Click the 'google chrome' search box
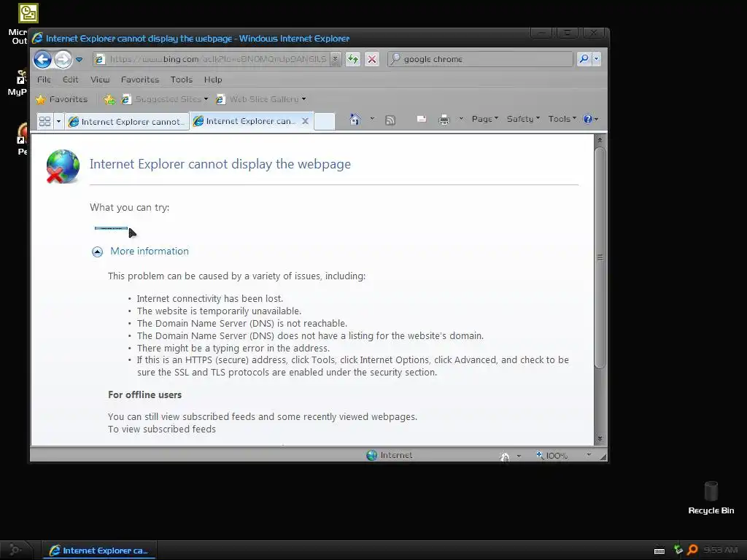The image size is (747, 560). coord(480,59)
